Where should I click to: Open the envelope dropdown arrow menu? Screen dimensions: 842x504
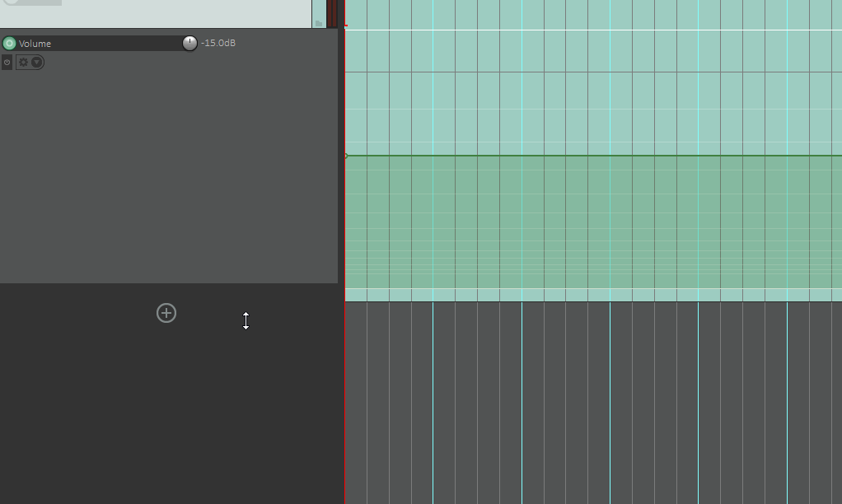[37, 63]
